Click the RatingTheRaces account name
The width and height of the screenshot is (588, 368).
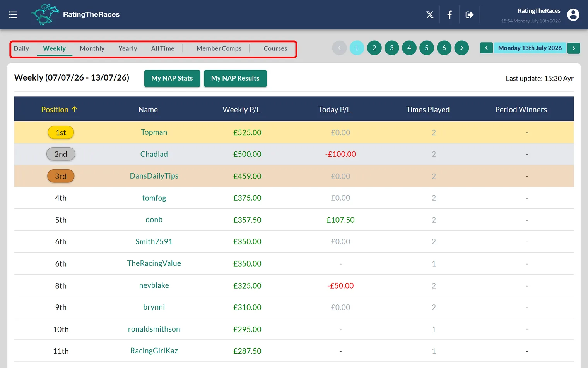tap(539, 11)
